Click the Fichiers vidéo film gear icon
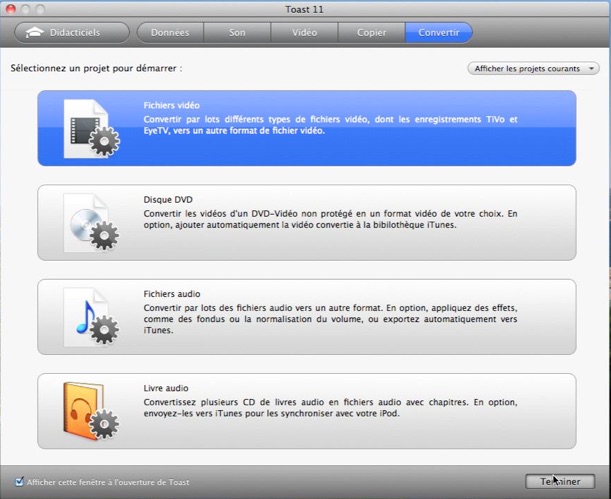Image resolution: width=611 pixels, height=499 pixels. coord(92,129)
